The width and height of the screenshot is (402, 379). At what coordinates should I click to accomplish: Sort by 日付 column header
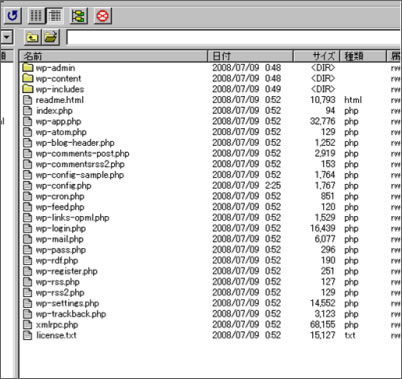click(x=250, y=56)
